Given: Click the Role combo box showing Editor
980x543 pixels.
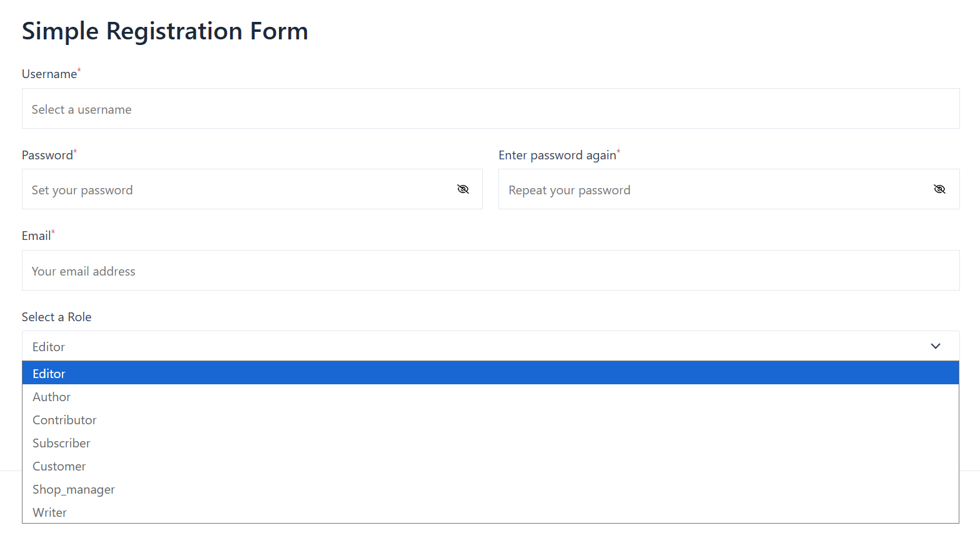Looking at the screenshot, I should click(475, 346).
